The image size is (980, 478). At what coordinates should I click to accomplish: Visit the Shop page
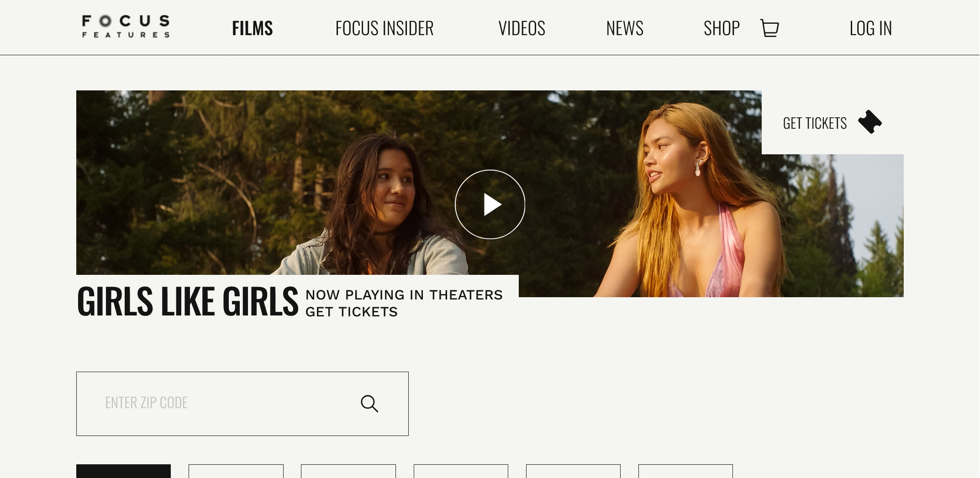coord(722,28)
